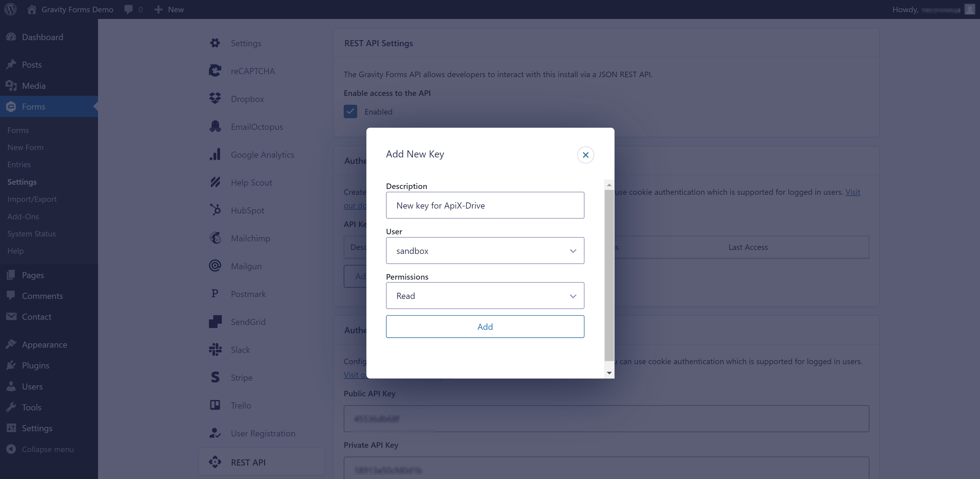This screenshot has width=980, height=479.
Task: Click the reCAPTCHA icon in settings menu
Action: point(216,70)
